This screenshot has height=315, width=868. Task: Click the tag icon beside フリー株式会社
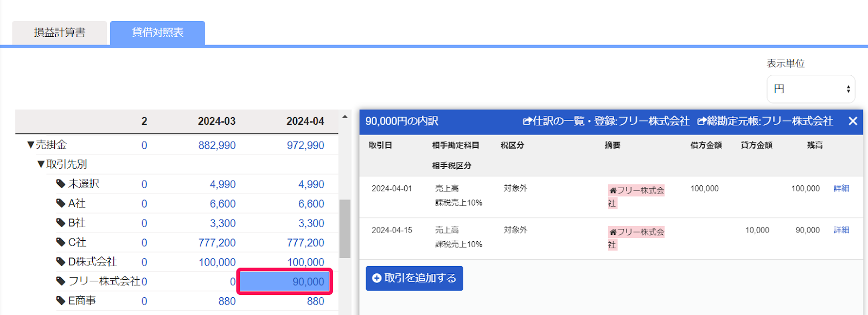click(x=61, y=281)
